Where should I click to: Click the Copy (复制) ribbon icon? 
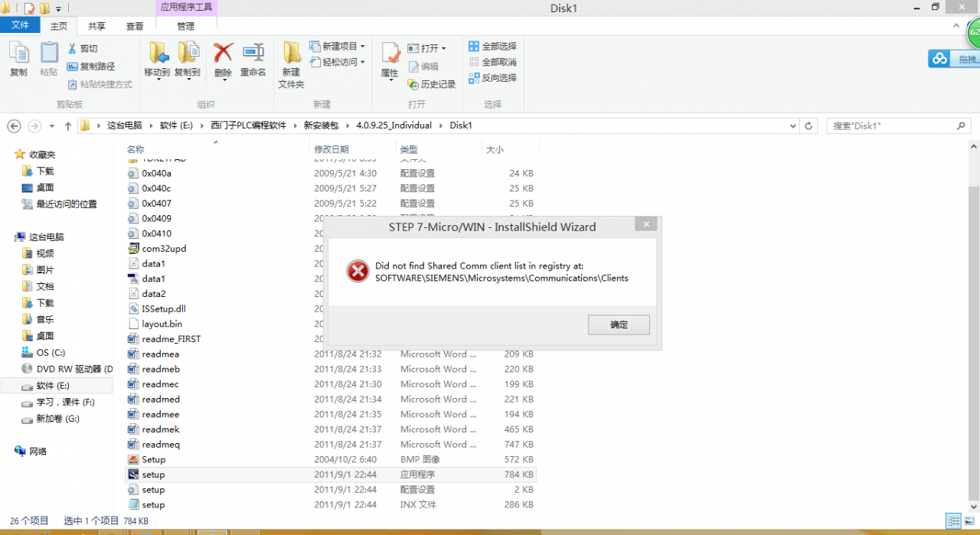[18, 58]
